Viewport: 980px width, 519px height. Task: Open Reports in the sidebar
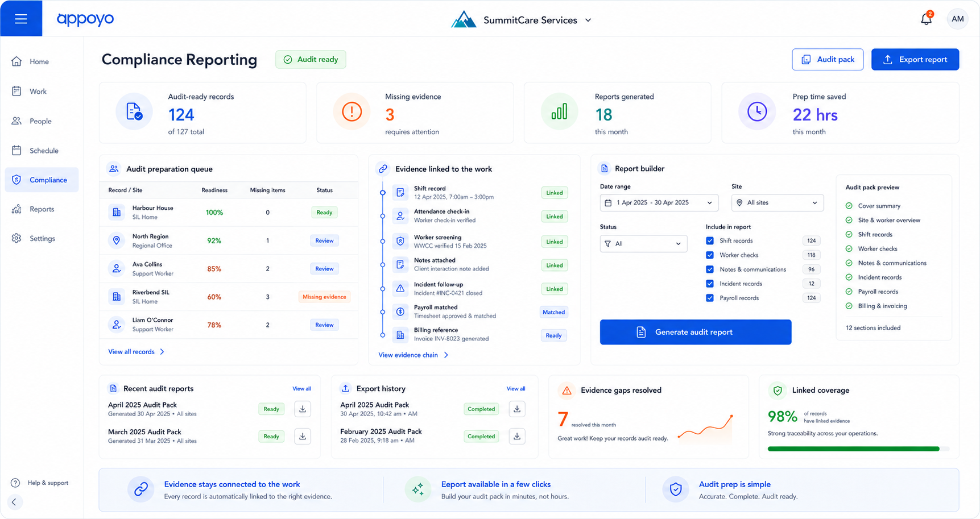[42, 209]
